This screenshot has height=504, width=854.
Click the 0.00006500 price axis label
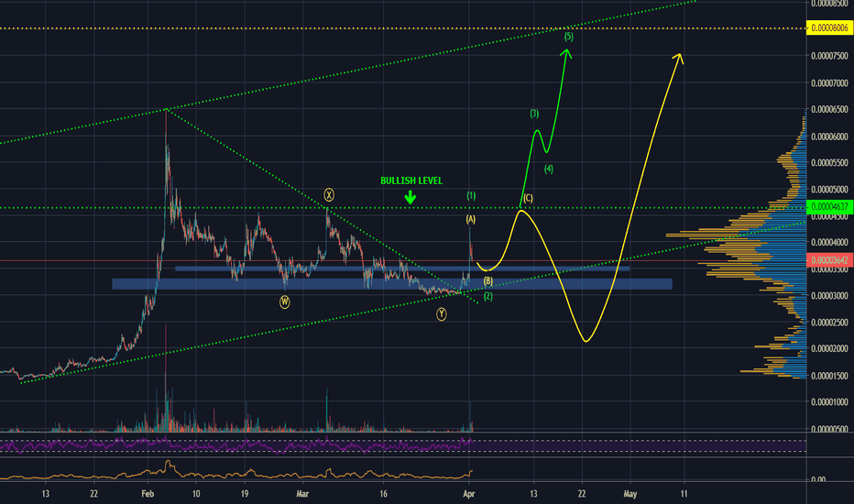coord(829,110)
